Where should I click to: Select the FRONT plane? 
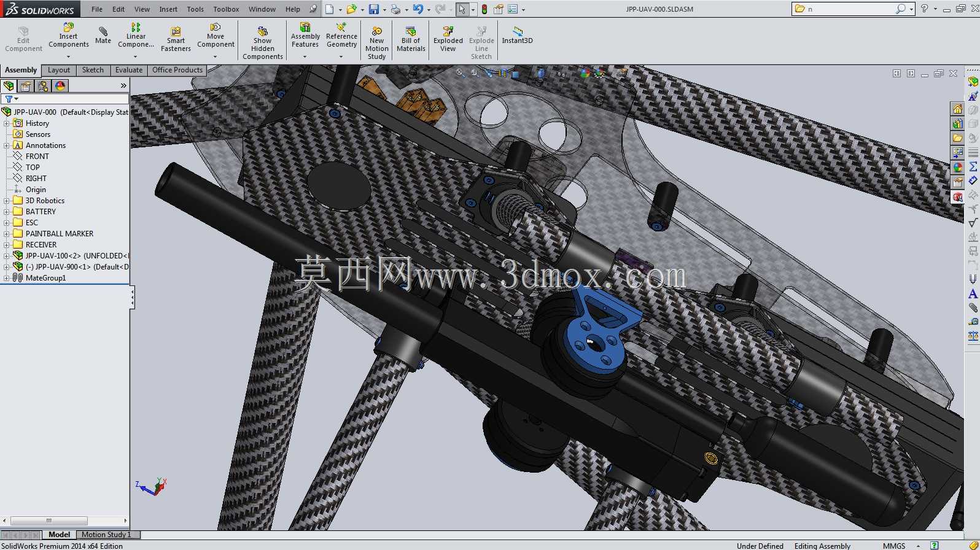(37, 157)
